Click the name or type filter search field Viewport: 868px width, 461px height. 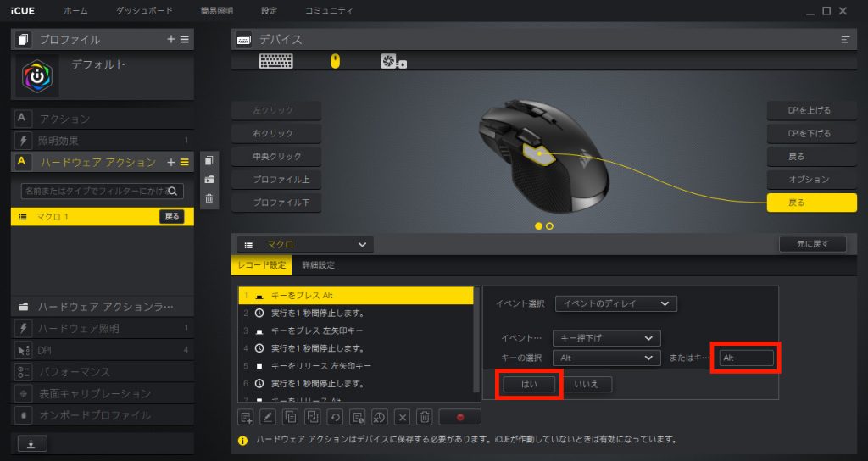click(103, 191)
